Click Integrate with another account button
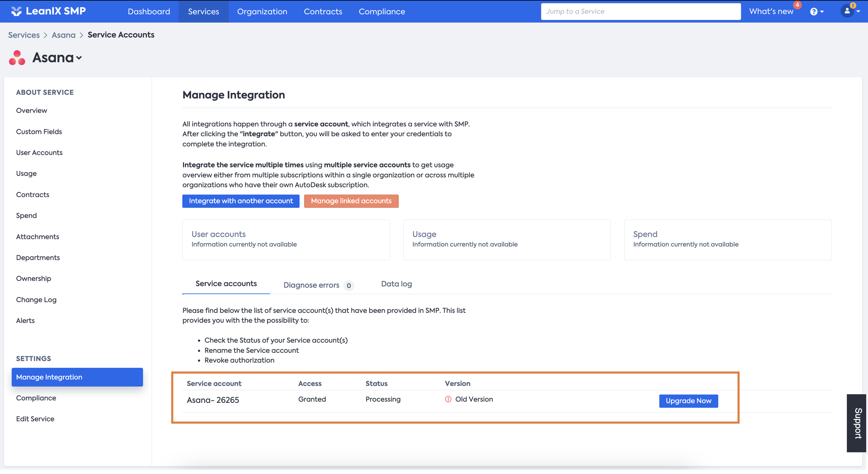 241,201
